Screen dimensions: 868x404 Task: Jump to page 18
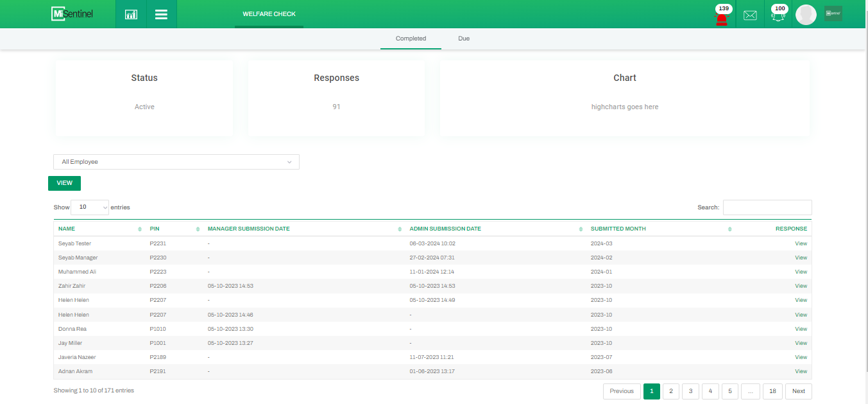click(772, 391)
